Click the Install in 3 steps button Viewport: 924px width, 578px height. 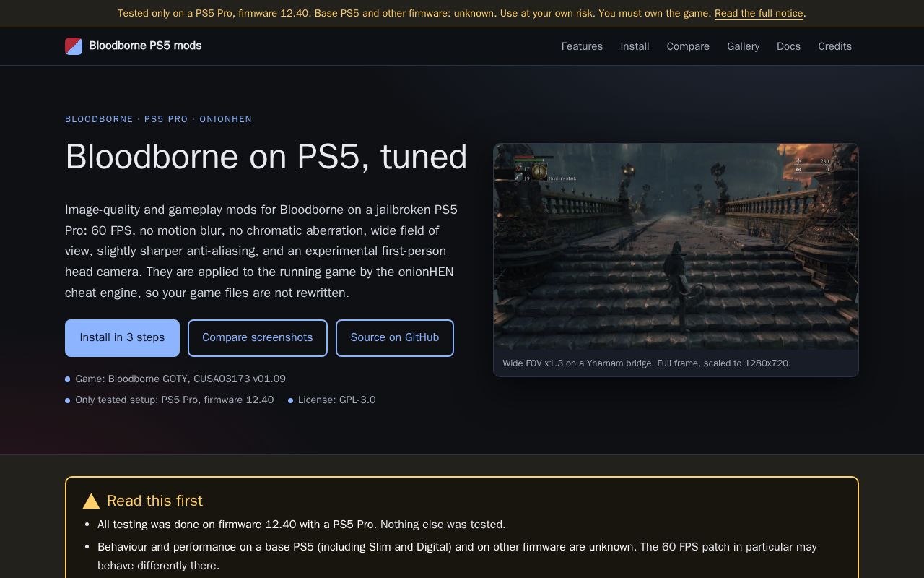coord(122,338)
